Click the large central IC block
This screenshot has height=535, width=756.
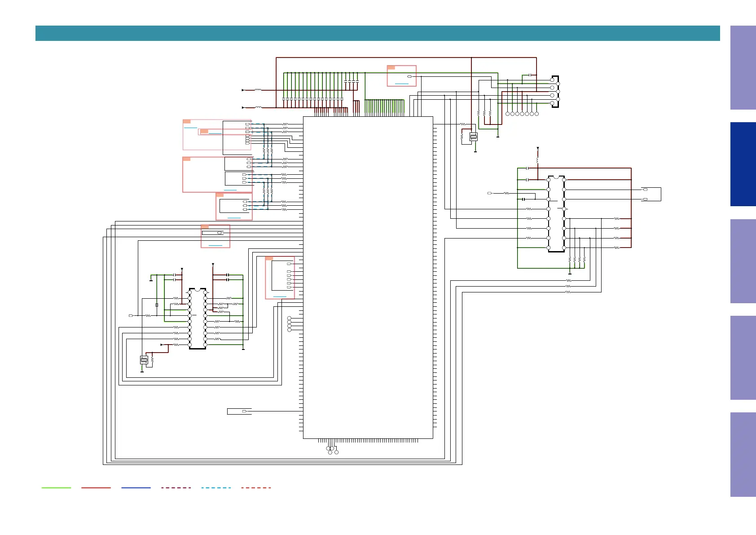(x=368, y=278)
